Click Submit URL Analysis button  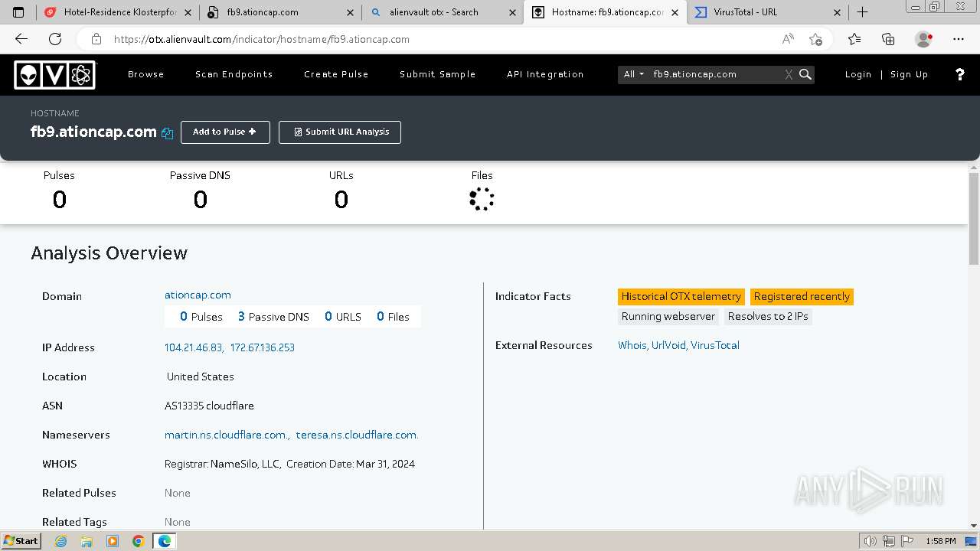click(x=340, y=132)
